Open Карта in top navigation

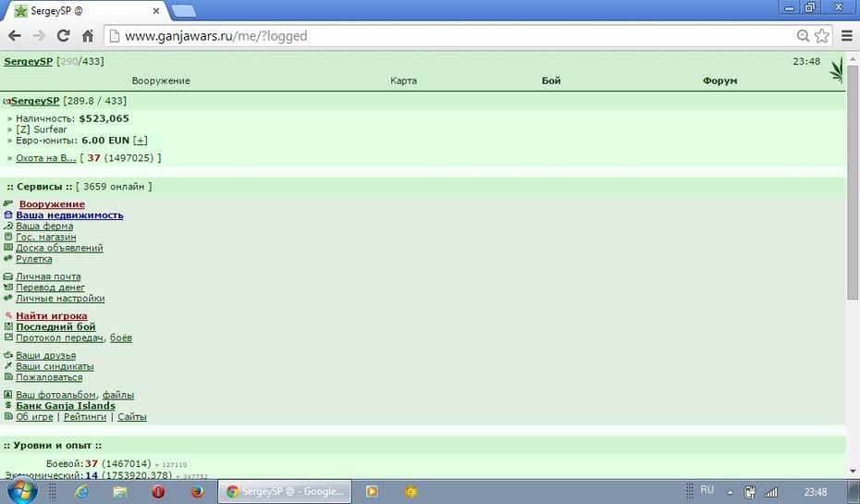tap(404, 80)
